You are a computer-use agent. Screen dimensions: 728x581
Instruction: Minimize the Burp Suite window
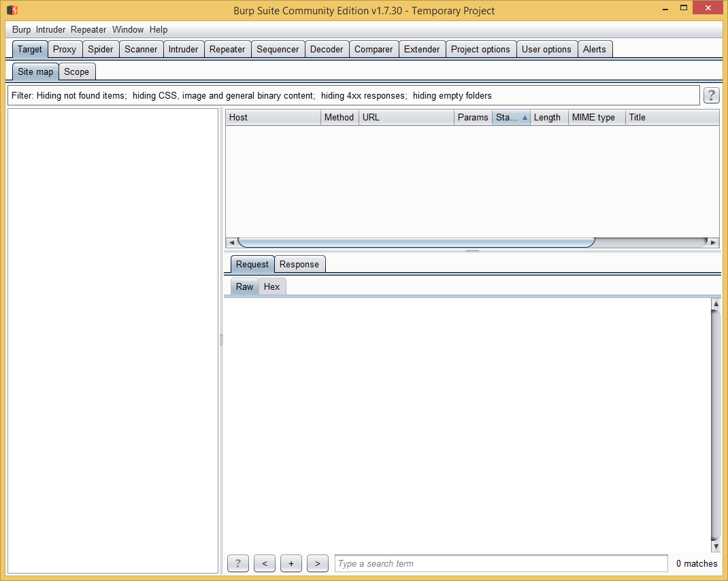point(665,9)
